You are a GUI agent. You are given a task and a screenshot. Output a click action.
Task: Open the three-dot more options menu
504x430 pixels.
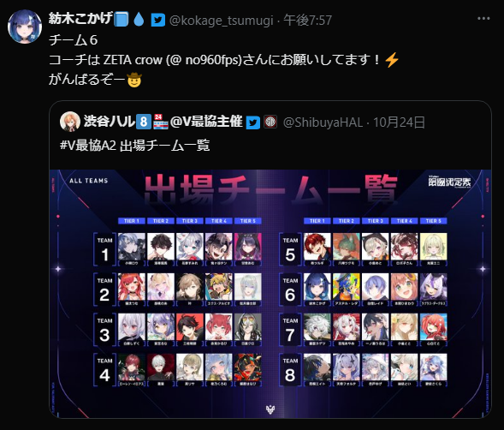click(483, 19)
